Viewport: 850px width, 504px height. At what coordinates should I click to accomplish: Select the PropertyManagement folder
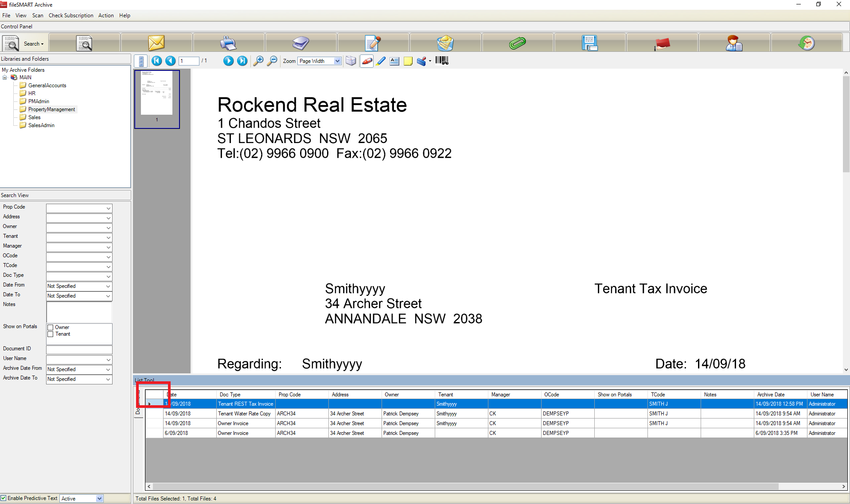tap(51, 109)
